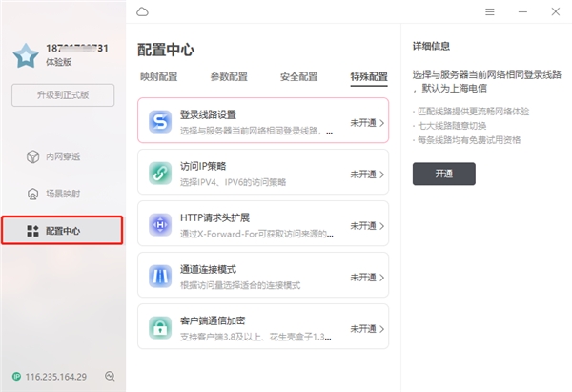Viewport: 572px width, 392px height.
Task: Expand 访问IP策略 row chevron arrow
Action: coord(382,175)
